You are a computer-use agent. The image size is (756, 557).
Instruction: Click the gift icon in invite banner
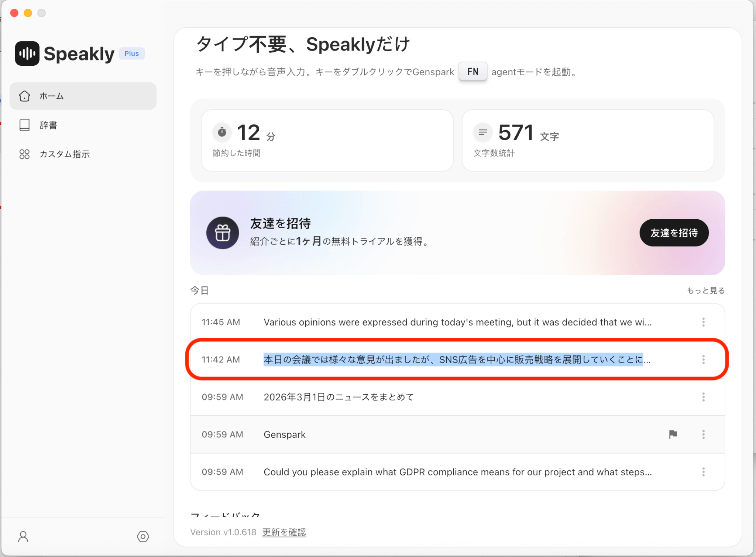[223, 233]
